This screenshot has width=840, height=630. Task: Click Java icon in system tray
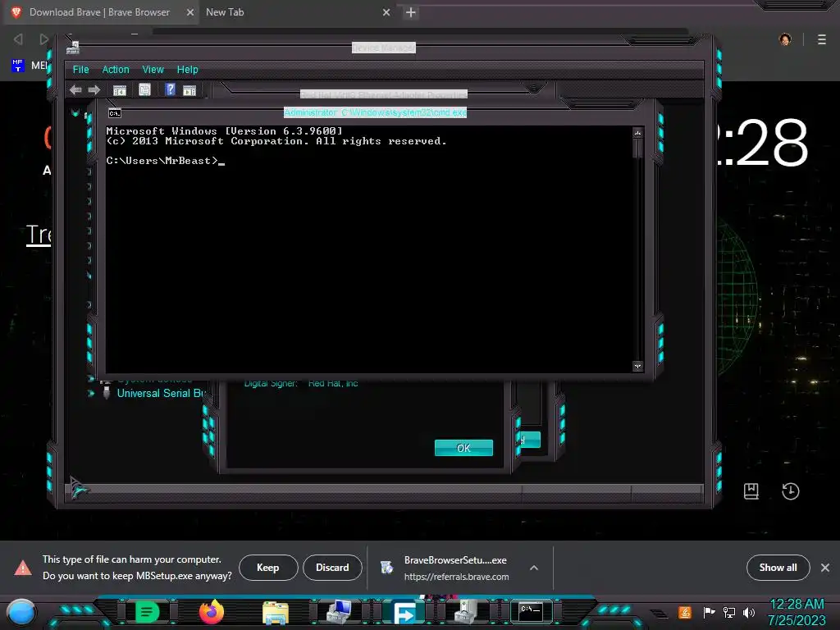(x=685, y=612)
